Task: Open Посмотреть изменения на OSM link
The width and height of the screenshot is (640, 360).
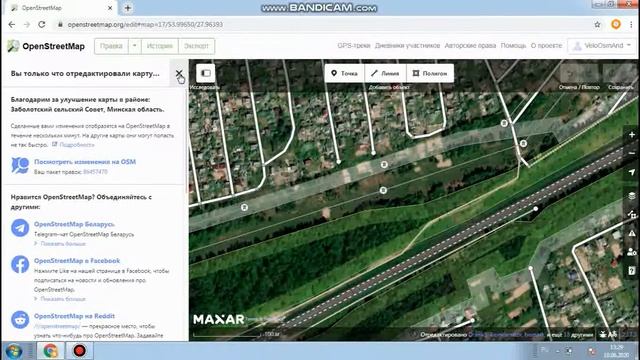Action: point(85,162)
